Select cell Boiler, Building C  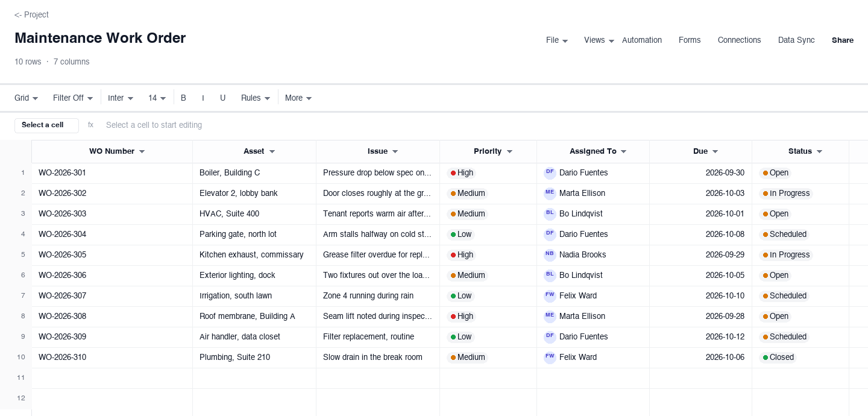[254, 173]
